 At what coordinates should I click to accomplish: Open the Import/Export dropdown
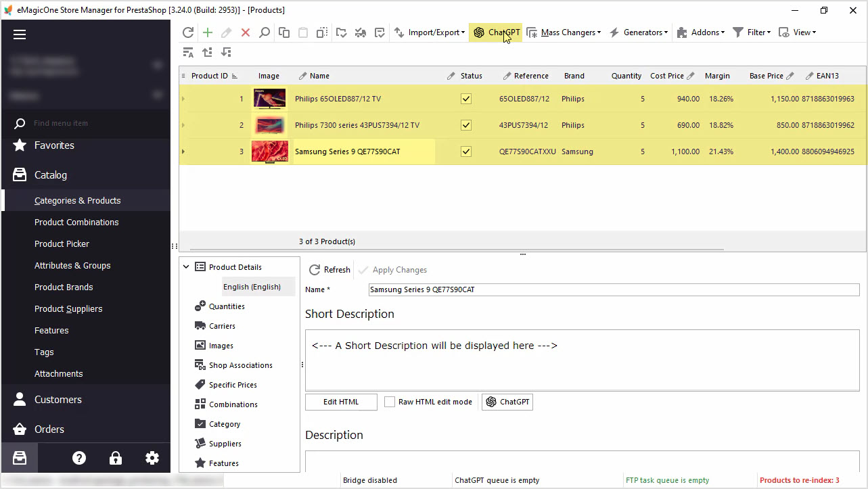pos(430,32)
